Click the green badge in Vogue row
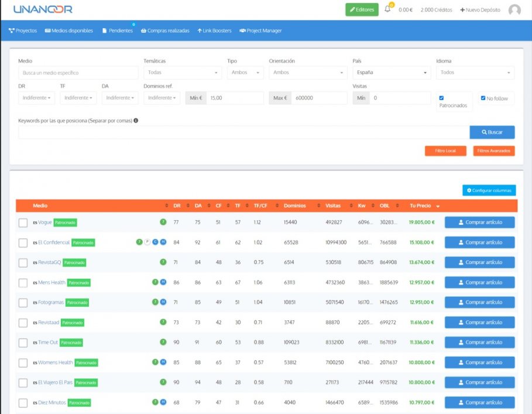532x414 pixels. click(x=163, y=222)
